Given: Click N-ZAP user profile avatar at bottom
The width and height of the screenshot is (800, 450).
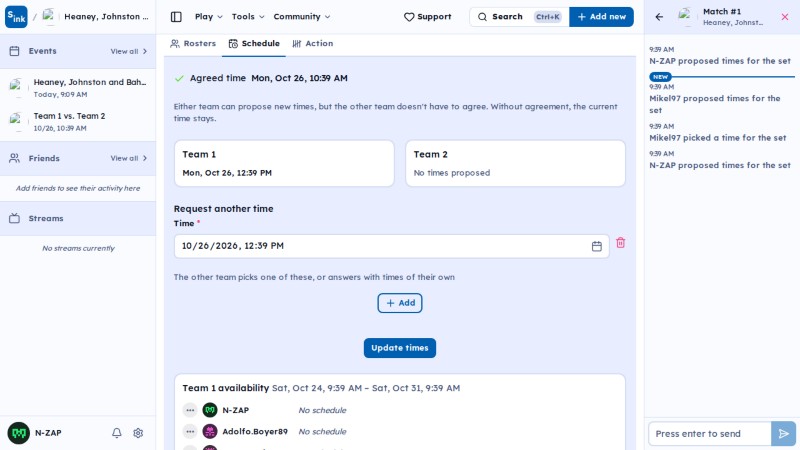Looking at the screenshot, I should [x=18, y=433].
